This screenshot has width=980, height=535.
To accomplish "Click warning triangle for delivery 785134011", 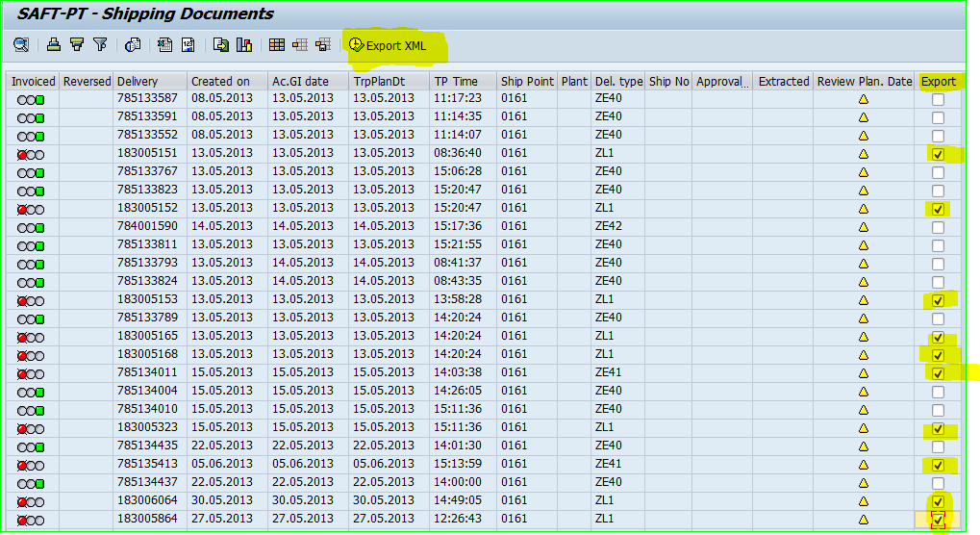I will point(864,373).
